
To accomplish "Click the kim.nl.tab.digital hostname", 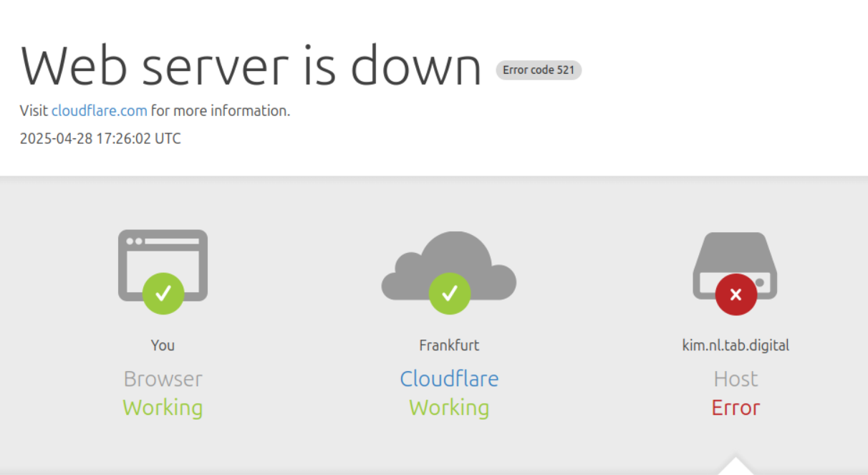I will tap(736, 345).
